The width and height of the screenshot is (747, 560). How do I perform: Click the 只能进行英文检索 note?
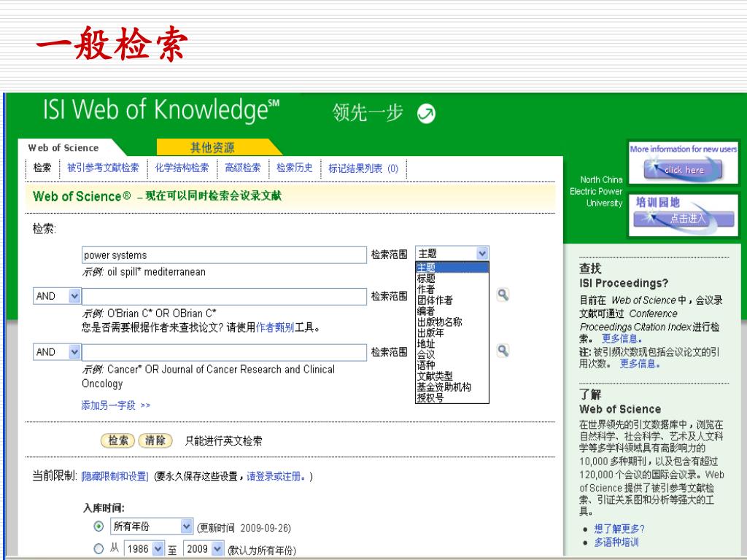pos(223,441)
